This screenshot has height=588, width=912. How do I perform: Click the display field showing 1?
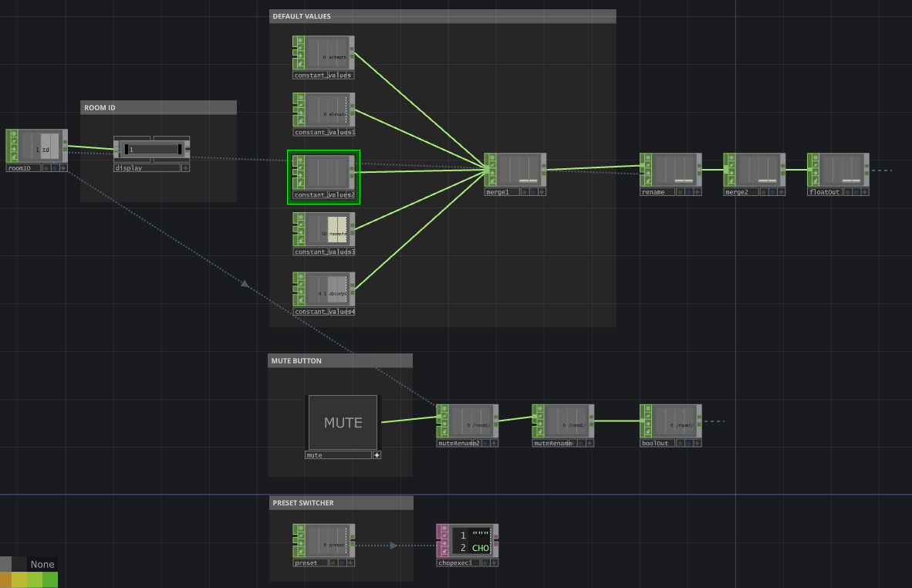tap(153, 150)
